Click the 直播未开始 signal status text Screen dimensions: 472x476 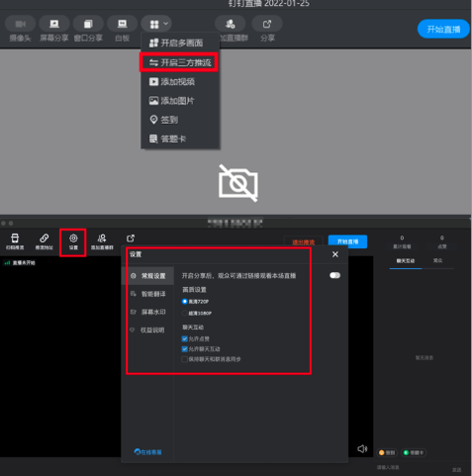(x=24, y=263)
